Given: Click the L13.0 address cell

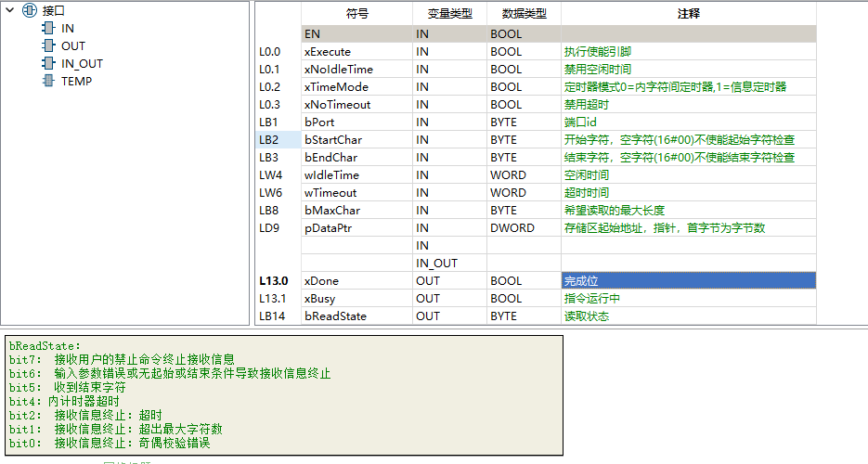Looking at the screenshot, I should 279,281.
